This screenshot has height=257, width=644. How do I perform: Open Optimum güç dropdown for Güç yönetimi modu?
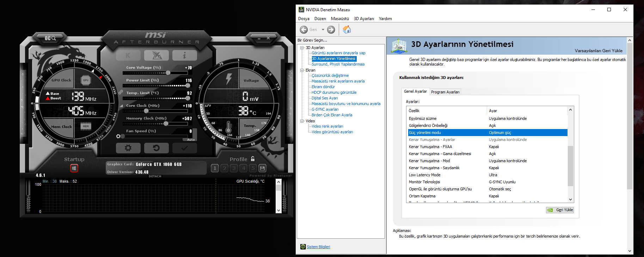pos(527,133)
